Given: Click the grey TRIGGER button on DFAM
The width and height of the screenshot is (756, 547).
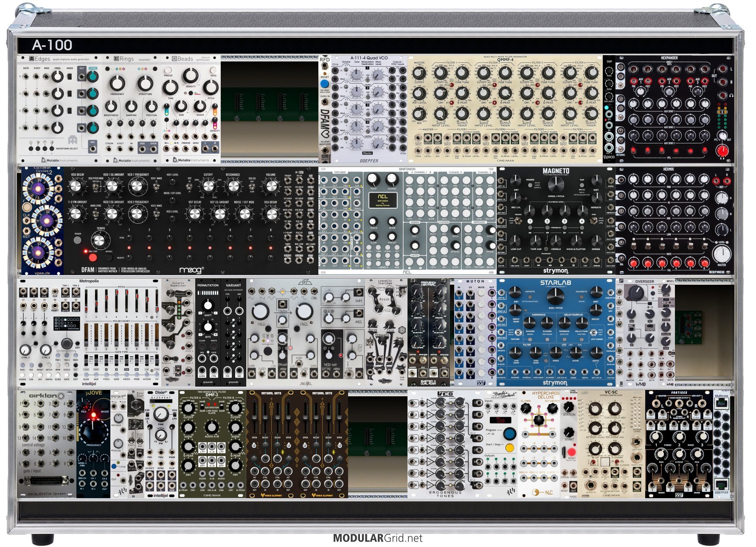Looking at the screenshot, I should coord(78,240).
